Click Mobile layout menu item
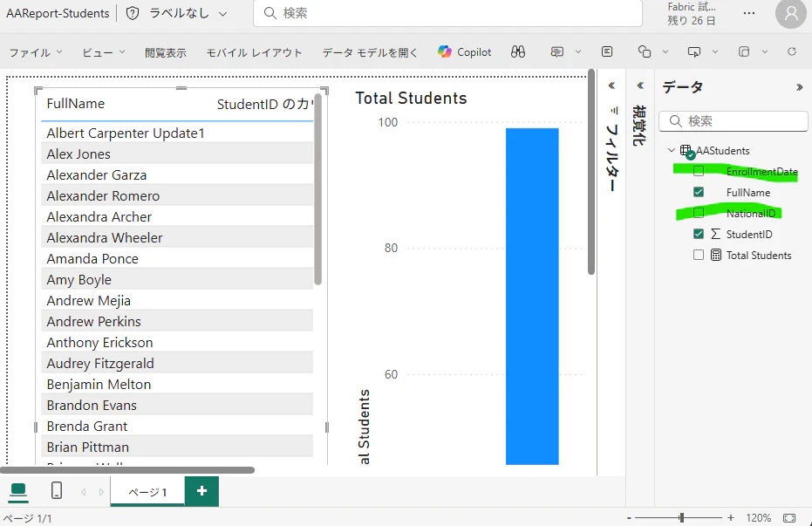Screen dimensions: 812x526 (x=254, y=52)
